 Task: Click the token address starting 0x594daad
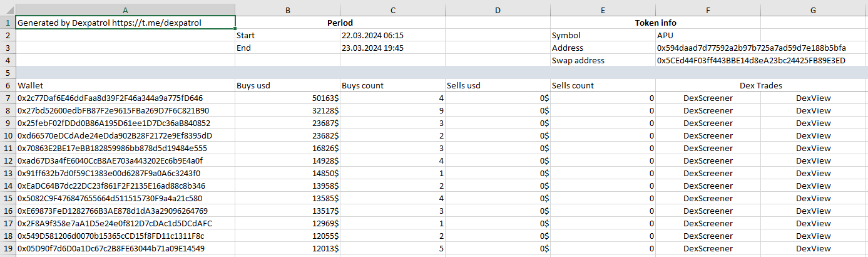(751, 48)
